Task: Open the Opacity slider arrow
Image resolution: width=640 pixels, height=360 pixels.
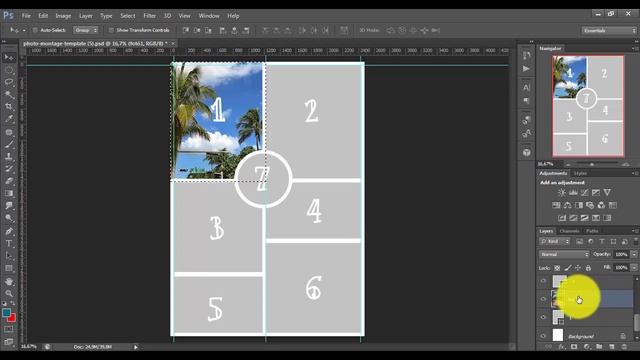Action: coord(634,254)
